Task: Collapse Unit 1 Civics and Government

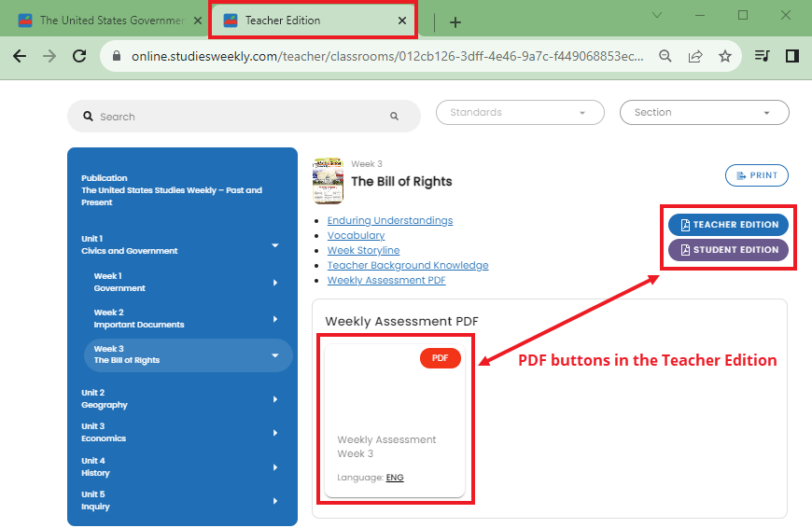Action: click(275, 245)
